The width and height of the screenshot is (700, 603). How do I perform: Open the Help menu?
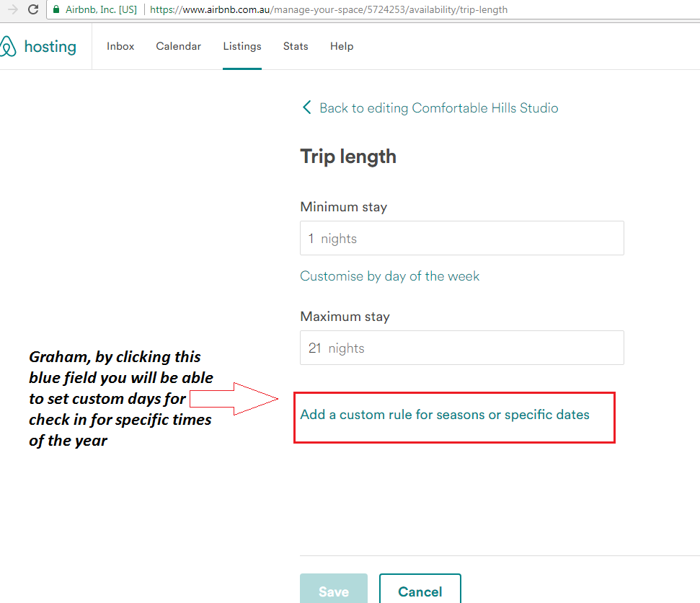(x=342, y=46)
